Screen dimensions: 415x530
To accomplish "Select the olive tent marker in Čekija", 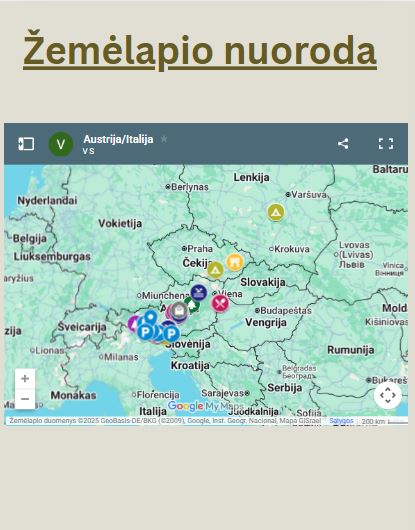I will [x=215, y=270].
